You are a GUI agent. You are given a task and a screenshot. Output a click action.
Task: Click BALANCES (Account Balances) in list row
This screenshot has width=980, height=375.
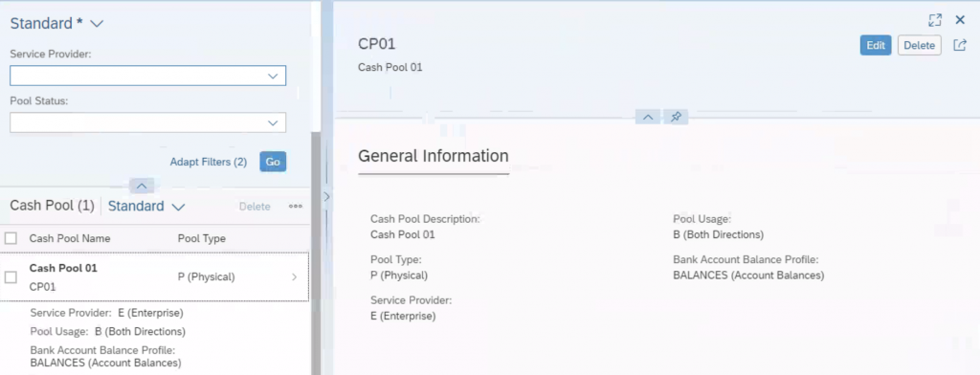tap(105, 363)
